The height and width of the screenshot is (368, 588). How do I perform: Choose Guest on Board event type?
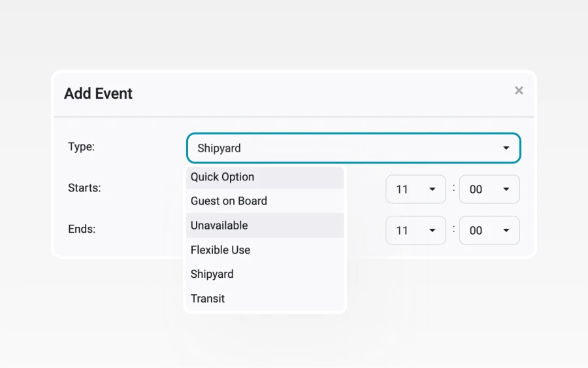pyautogui.click(x=265, y=201)
